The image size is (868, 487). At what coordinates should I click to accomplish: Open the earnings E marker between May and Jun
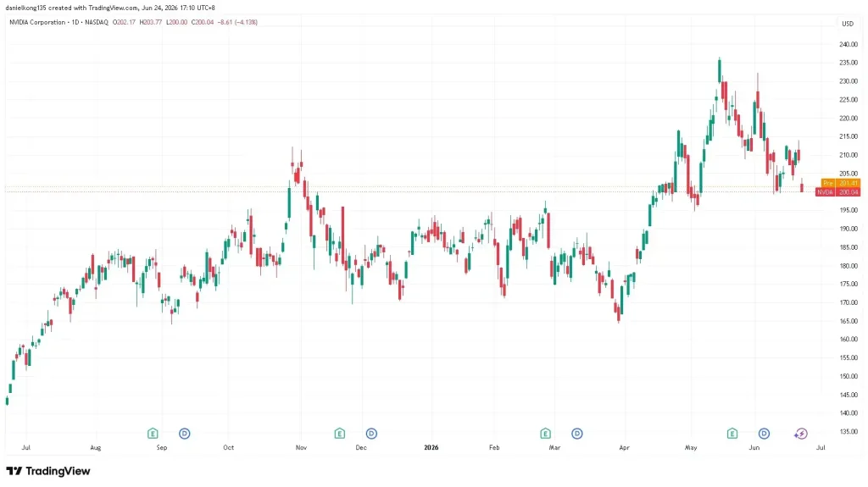point(732,434)
